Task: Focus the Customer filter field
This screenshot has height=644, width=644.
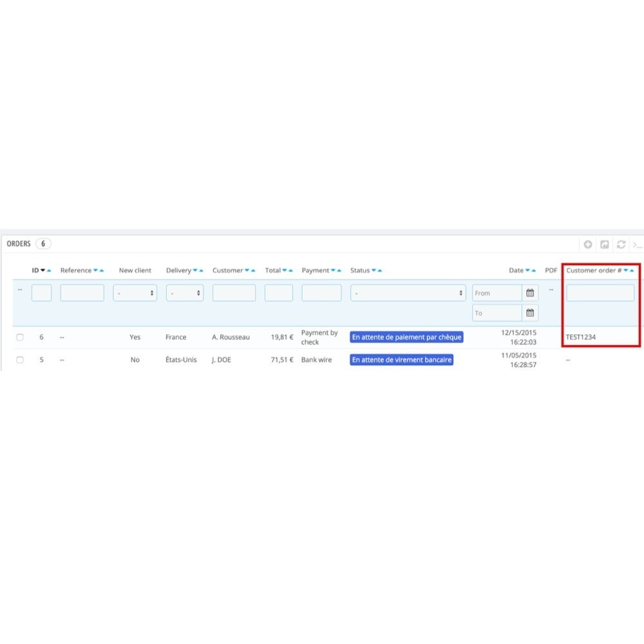Action: click(234, 293)
